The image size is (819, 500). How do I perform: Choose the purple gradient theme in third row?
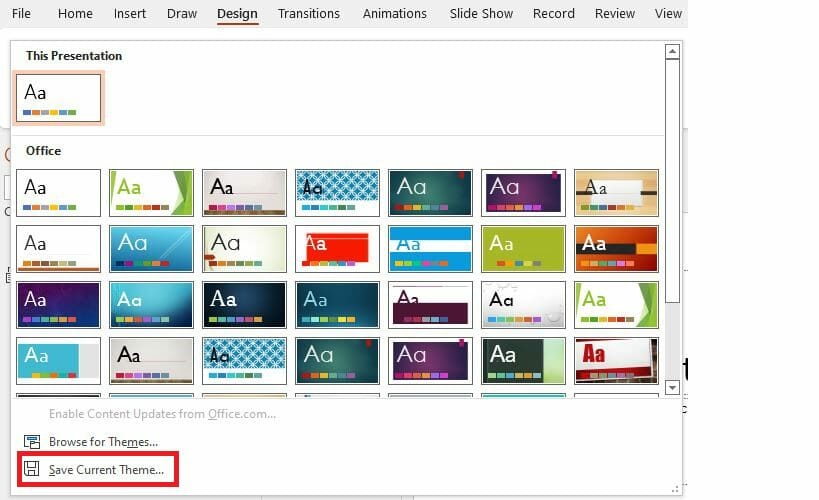pyautogui.click(x=59, y=305)
